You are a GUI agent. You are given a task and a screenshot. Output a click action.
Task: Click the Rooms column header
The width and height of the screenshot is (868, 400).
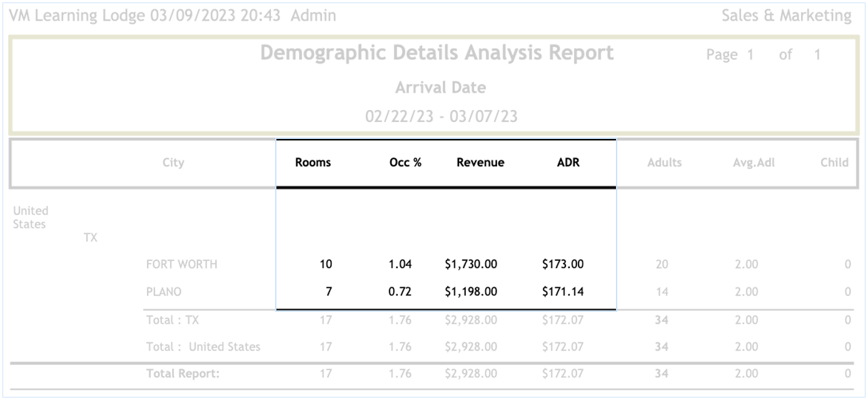pyautogui.click(x=313, y=163)
